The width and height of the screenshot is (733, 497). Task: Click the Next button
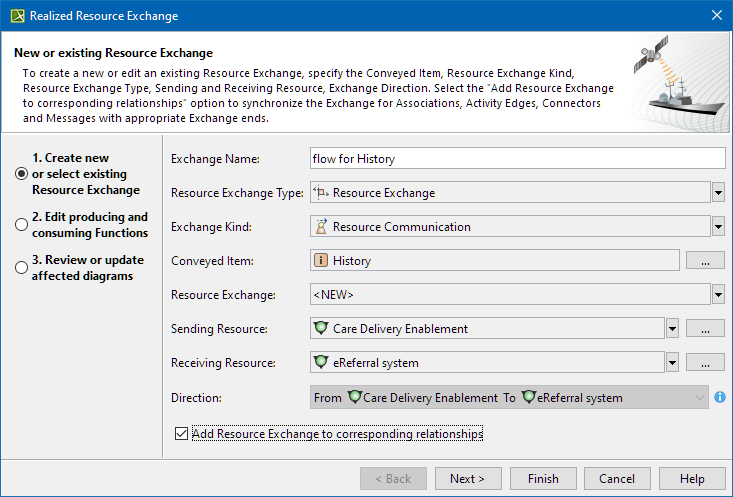click(467, 479)
